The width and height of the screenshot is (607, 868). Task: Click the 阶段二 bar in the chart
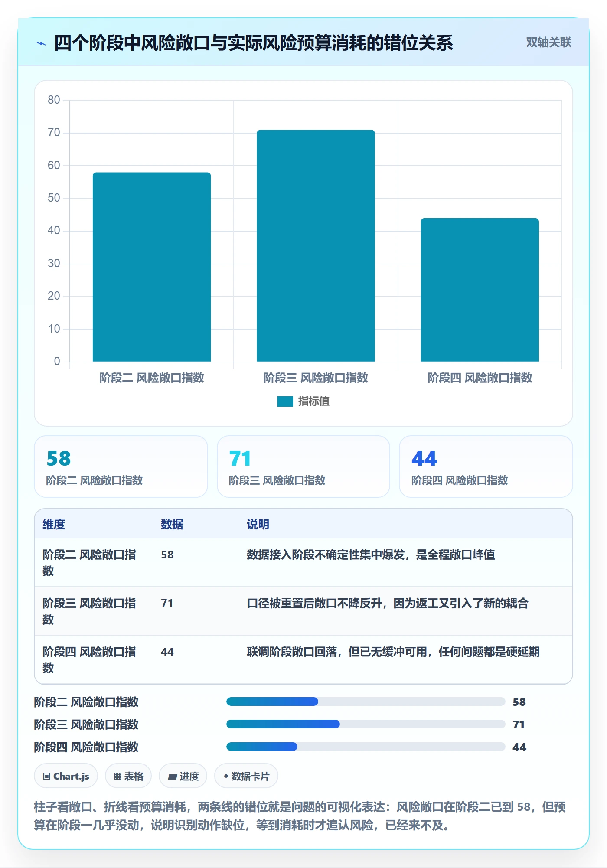point(152,267)
